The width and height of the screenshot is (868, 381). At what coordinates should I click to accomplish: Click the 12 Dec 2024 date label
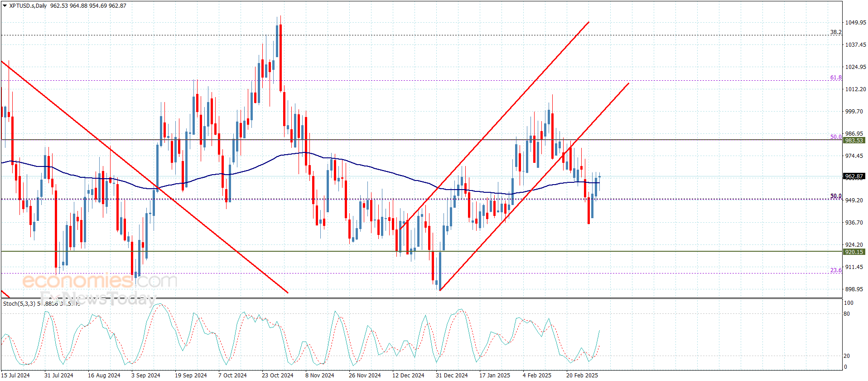(408, 375)
